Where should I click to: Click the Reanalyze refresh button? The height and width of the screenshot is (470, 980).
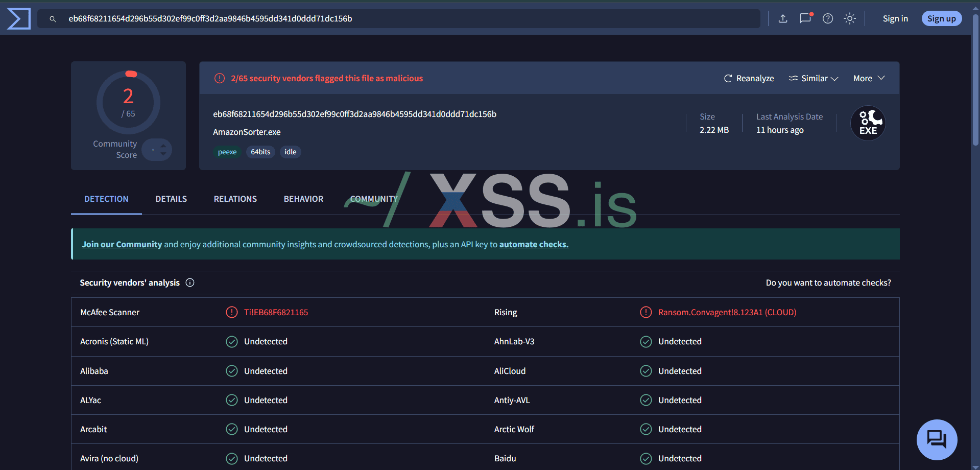pos(749,78)
